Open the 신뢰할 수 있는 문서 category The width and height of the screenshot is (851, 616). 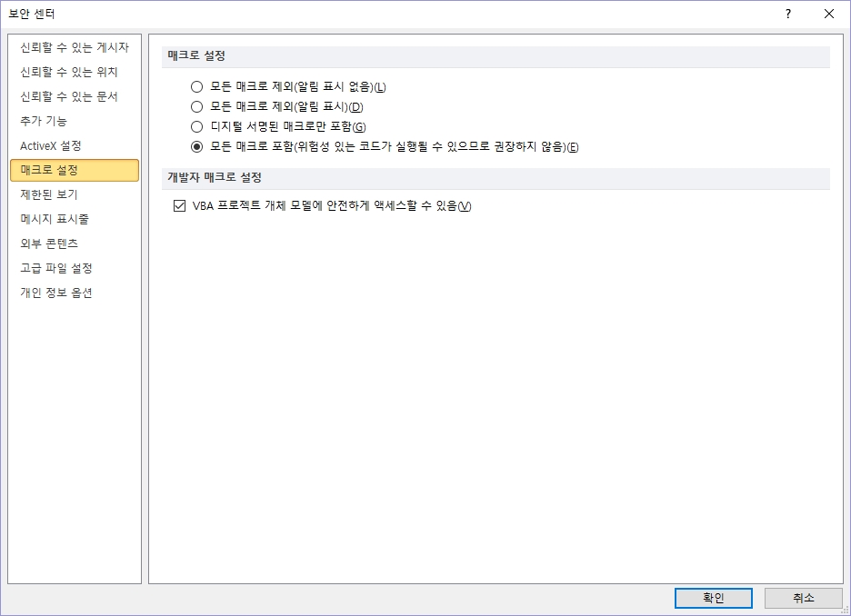tap(75, 96)
